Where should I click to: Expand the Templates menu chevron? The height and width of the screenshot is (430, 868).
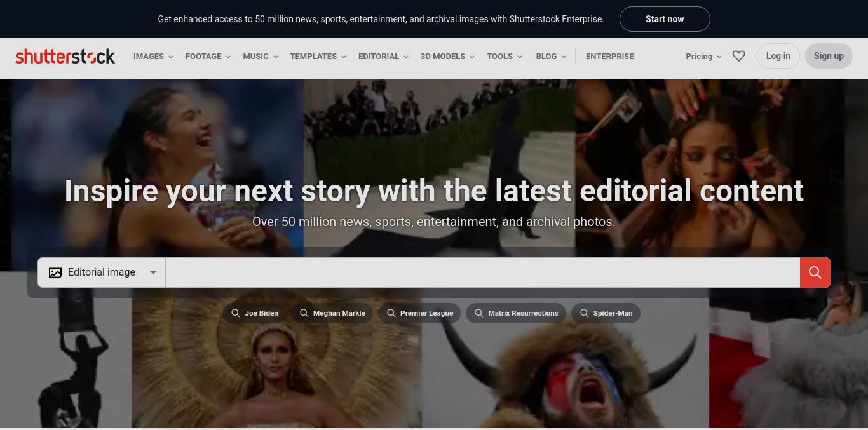344,57
